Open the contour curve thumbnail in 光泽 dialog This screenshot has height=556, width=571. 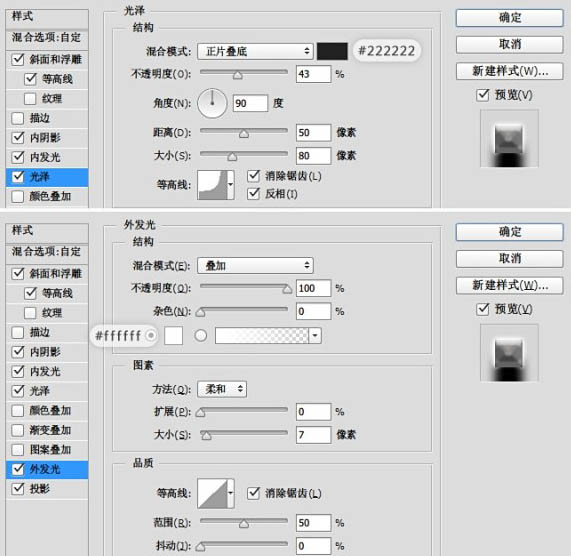click(x=212, y=185)
